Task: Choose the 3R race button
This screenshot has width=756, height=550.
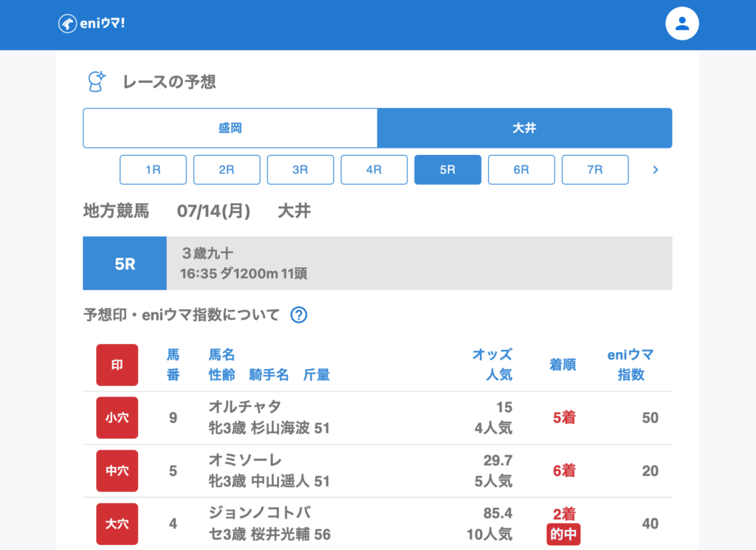Action: coord(300,170)
